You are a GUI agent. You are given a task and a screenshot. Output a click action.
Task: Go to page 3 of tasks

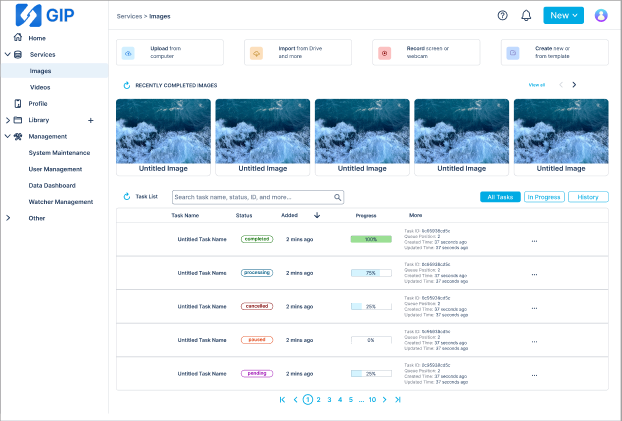pos(329,400)
